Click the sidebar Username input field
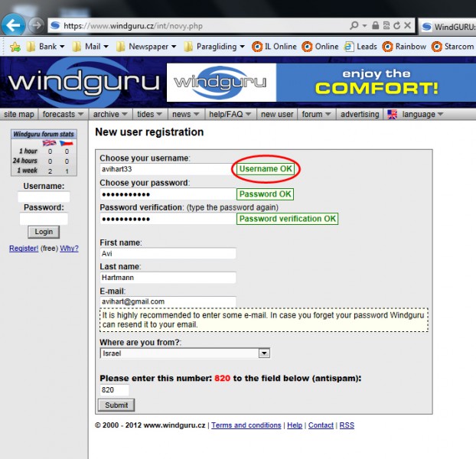The image size is (476, 459). coord(44,197)
